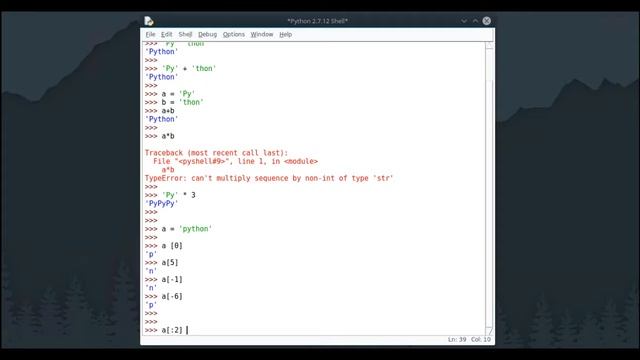The height and width of the screenshot is (360, 640).
Task: Click the TypeError message line
Action: pos(269,178)
